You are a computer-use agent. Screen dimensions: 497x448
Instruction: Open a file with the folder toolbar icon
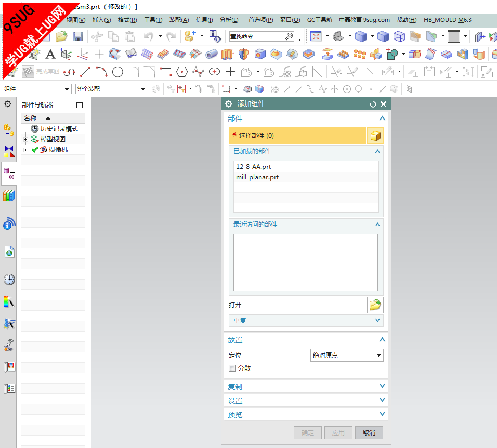62,36
